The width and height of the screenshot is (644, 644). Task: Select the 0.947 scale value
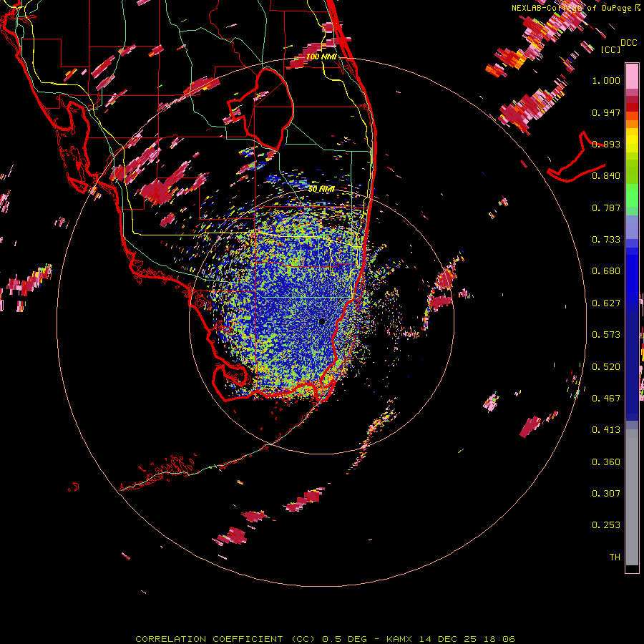(606, 112)
